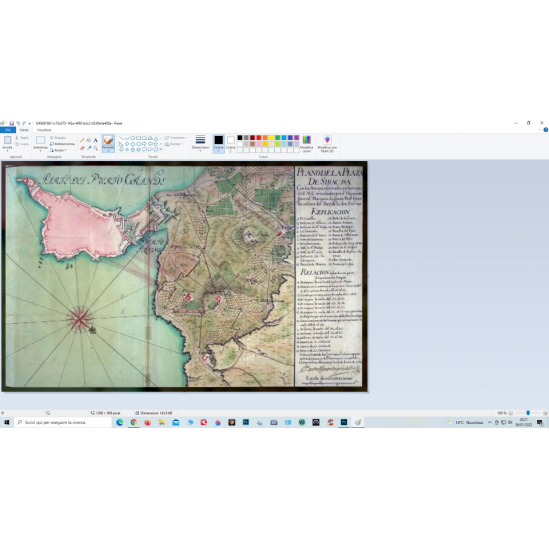
Task: Open the clock and date in taskbar
Action: pyautogui.click(x=524, y=422)
